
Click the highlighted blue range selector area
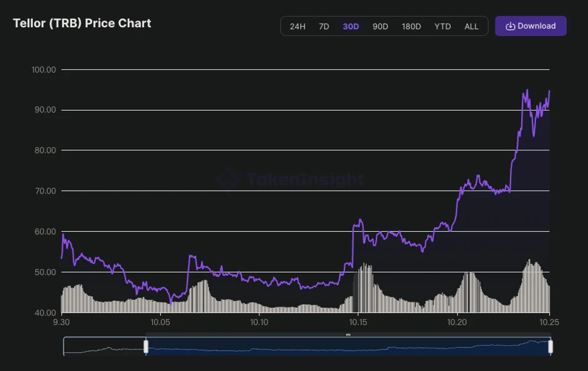point(347,348)
